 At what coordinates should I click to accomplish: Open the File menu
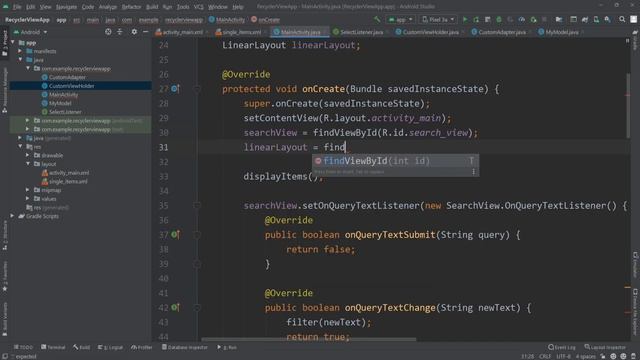point(17,7)
